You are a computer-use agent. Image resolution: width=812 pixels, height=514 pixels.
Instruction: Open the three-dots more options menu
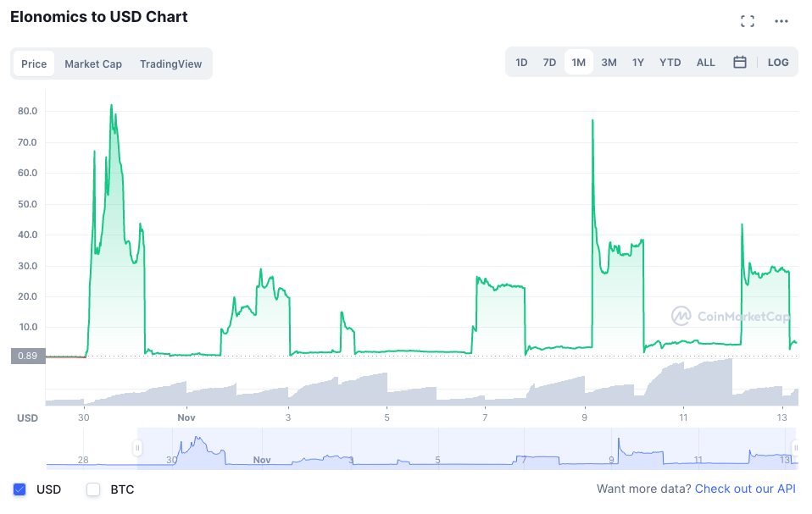tap(781, 21)
